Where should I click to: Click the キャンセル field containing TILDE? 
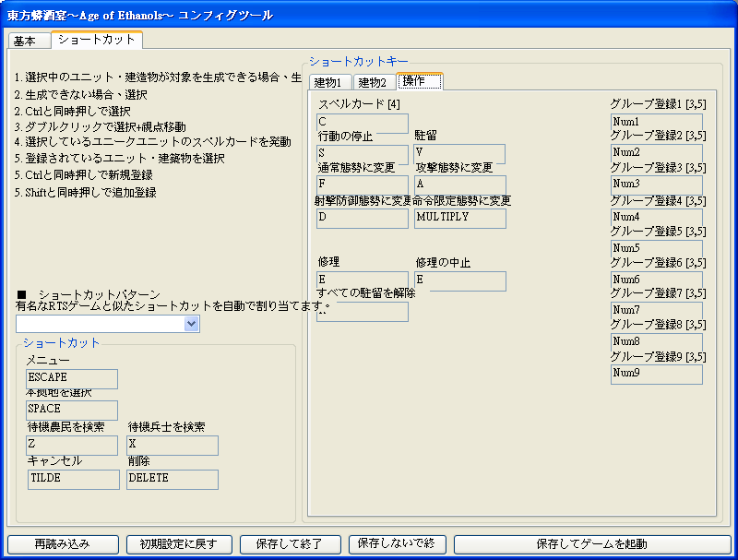[x=73, y=479]
